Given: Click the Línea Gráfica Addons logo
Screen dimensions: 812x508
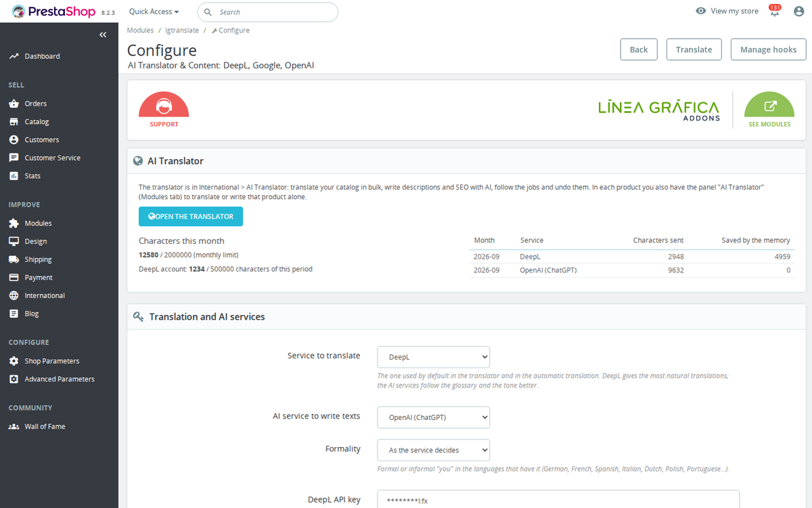Looking at the screenshot, I should (658, 110).
